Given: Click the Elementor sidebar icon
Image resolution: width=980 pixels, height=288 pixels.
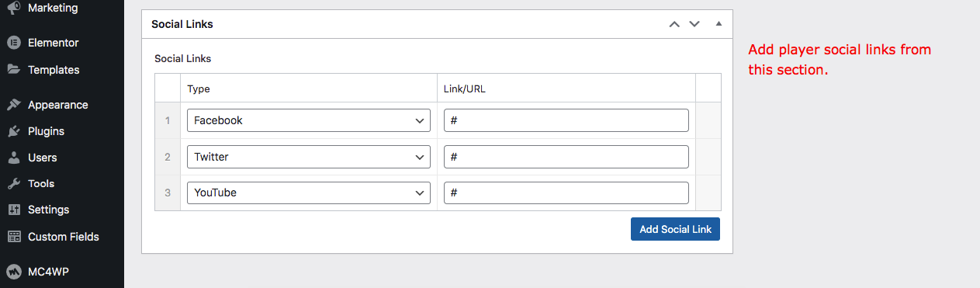Looking at the screenshot, I should [x=13, y=43].
